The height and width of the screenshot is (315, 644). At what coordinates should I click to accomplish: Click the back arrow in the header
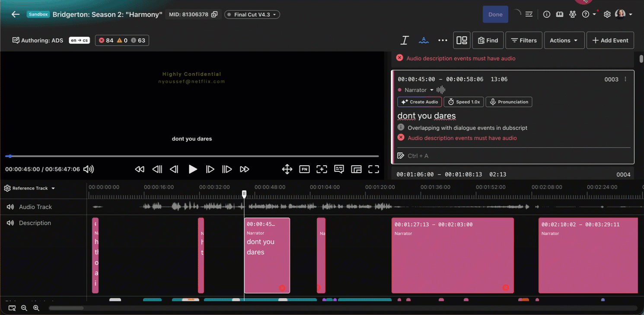coord(16,14)
